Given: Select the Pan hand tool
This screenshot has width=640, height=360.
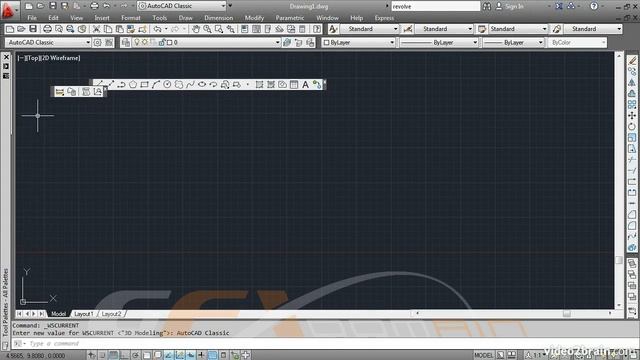Looking at the screenshot, I should click(x=196, y=29).
